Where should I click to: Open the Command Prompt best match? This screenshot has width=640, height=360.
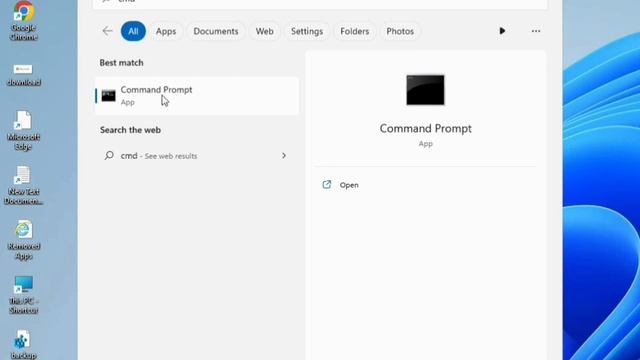pyautogui.click(x=197, y=96)
